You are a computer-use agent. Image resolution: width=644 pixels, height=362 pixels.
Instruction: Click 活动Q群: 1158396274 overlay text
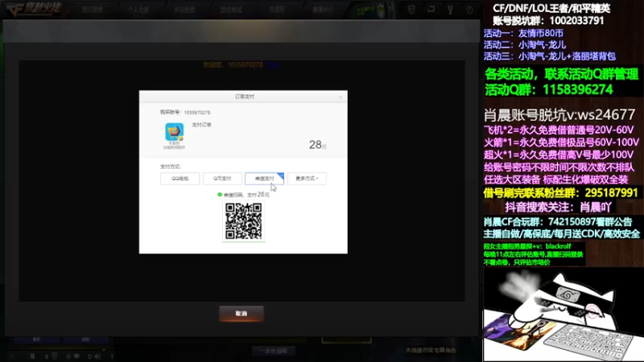[x=549, y=90]
